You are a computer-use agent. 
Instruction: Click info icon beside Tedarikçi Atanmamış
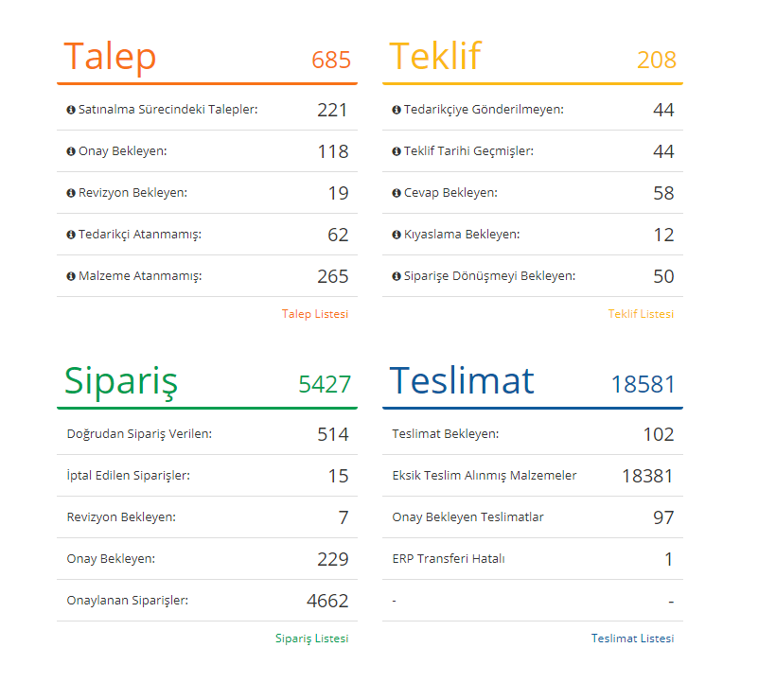tap(71, 236)
